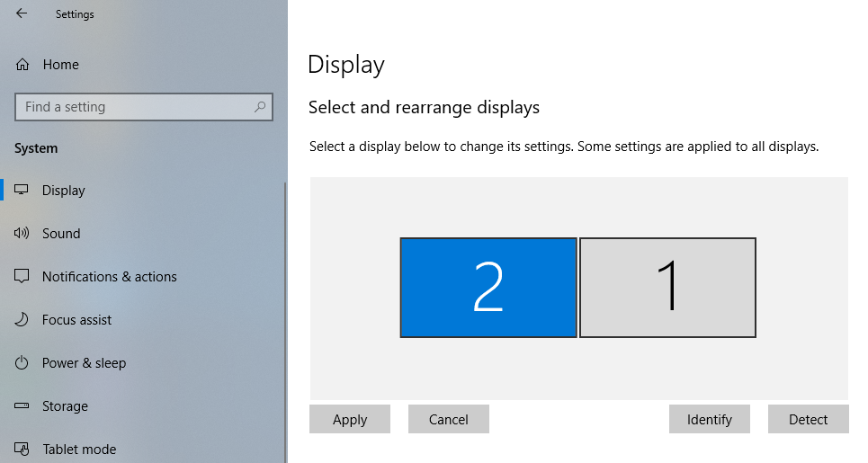This screenshot has height=463, width=868.
Task: Click the Notifications speech bubble icon
Action: [x=22, y=276]
